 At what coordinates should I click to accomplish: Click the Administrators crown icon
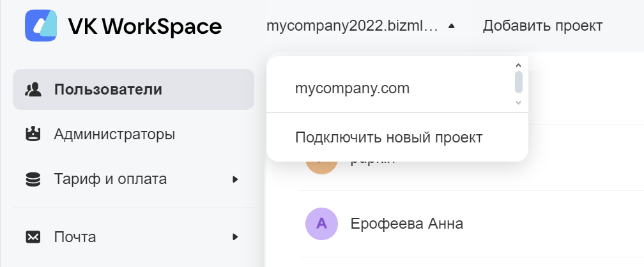(x=33, y=134)
